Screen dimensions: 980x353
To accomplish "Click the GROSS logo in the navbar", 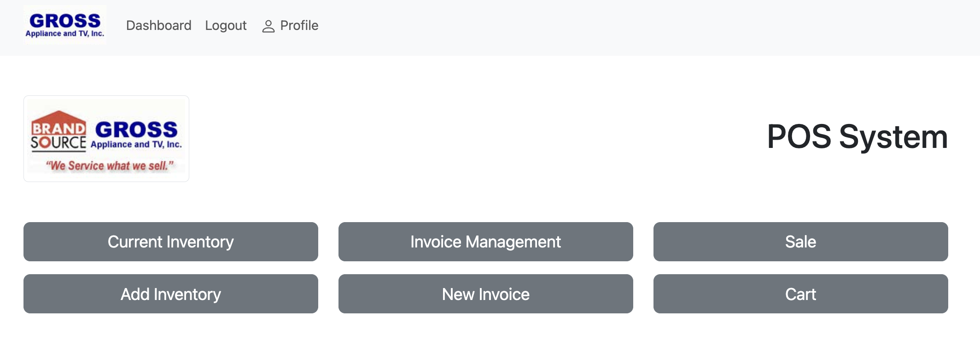I will pyautogui.click(x=65, y=25).
